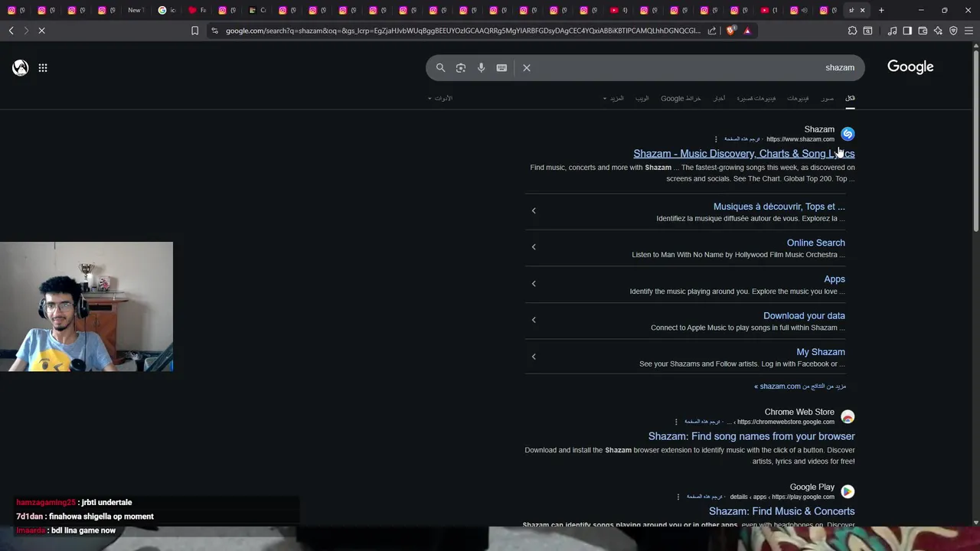Click the Shazam site favicon
Screen dimensions: 980x551
coord(848,134)
